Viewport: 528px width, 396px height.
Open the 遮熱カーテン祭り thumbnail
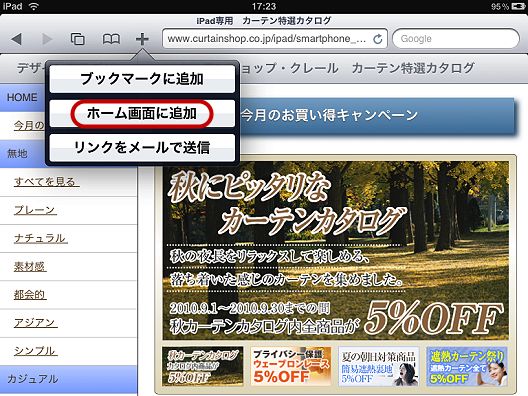click(467, 366)
